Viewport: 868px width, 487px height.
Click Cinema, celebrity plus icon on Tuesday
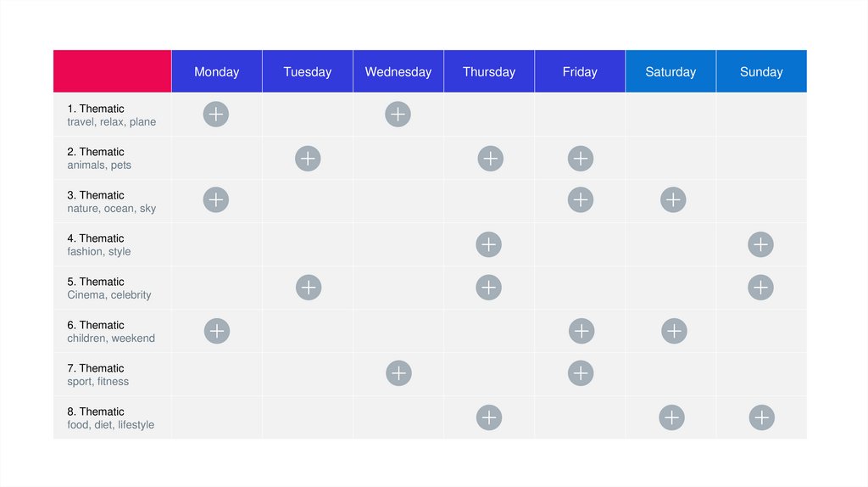point(309,288)
